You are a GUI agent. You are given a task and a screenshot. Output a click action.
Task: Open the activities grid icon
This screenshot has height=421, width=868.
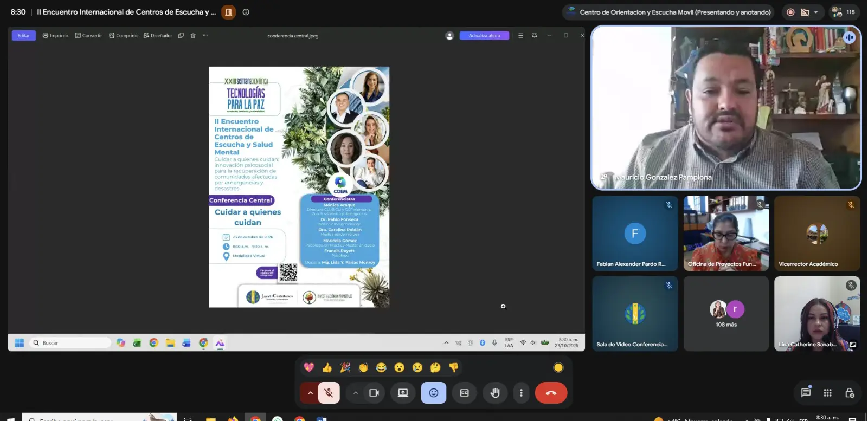coord(827,393)
